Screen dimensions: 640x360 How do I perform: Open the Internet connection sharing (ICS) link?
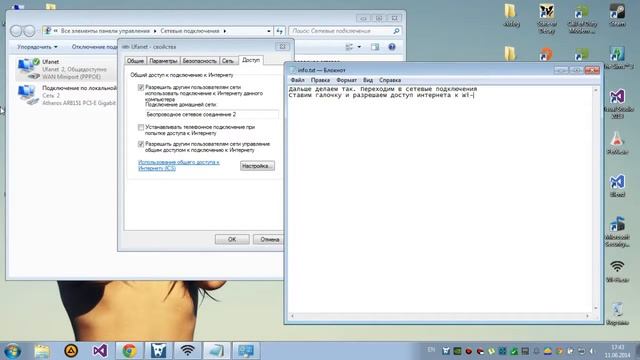pyautogui.click(x=179, y=165)
